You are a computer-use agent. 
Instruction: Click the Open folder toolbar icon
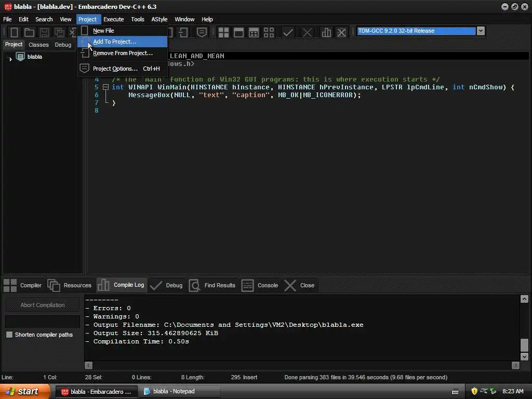[x=29, y=33]
